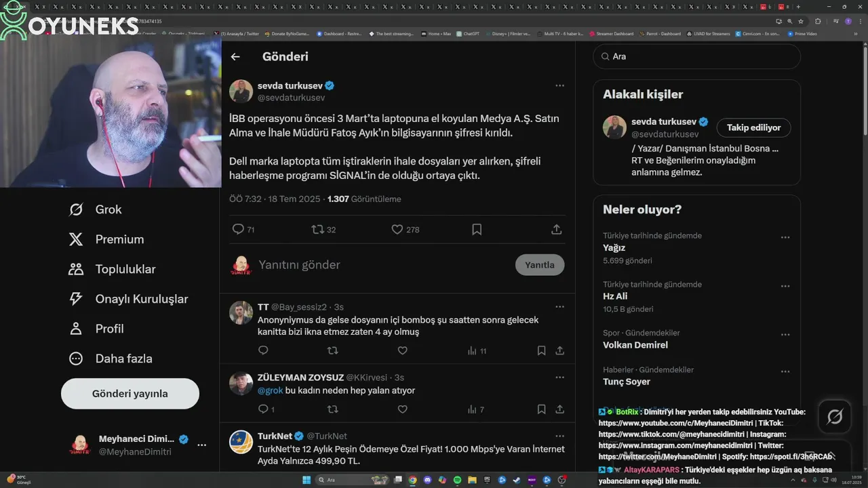Open the Daha fazla menu in the sidebar
Screen dimensions: 868x488
pyautogui.click(x=111, y=359)
